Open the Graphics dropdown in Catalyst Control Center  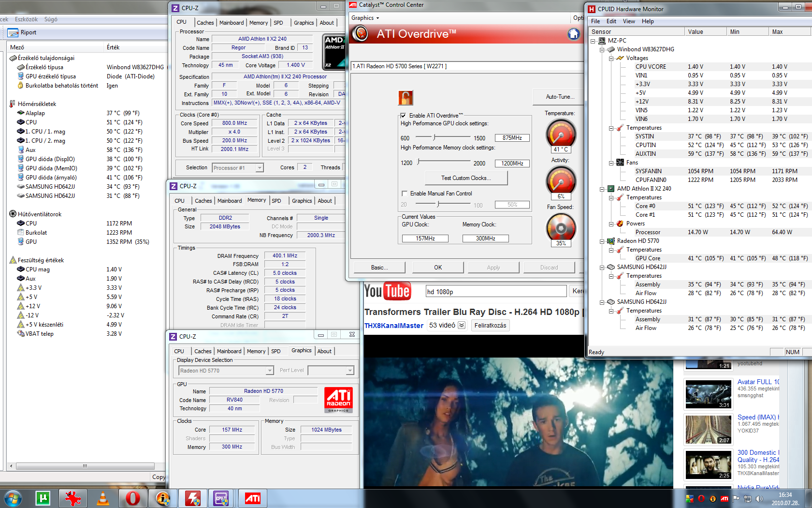(x=365, y=18)
